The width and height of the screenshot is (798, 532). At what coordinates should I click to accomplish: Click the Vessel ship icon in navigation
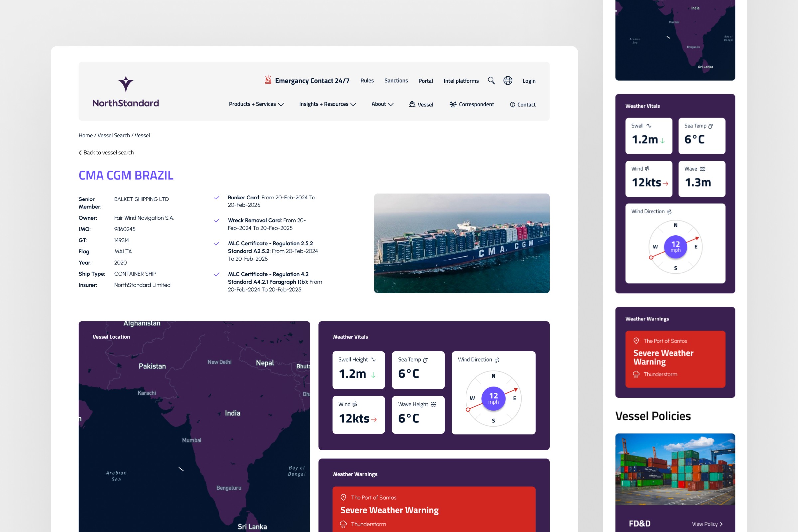tap(412, 104)
